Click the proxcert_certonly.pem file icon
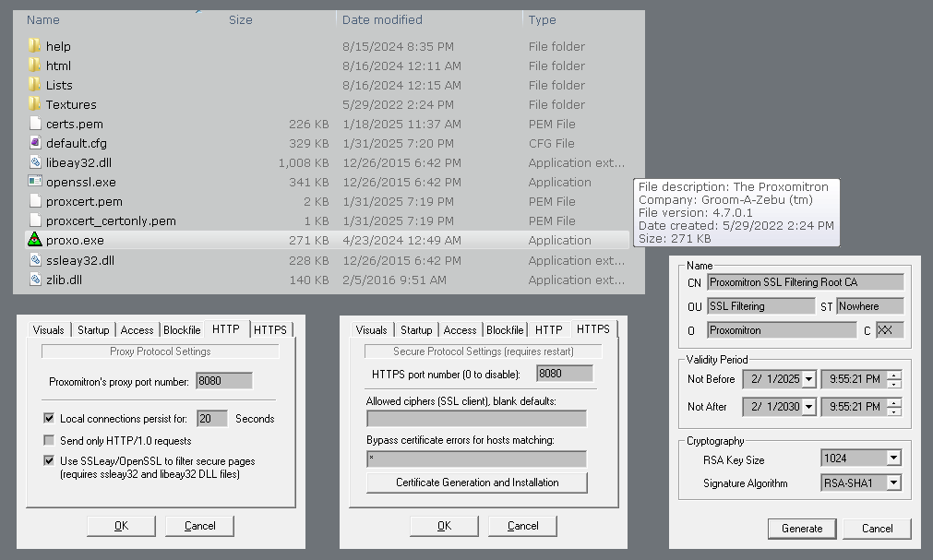 (35, 220)
